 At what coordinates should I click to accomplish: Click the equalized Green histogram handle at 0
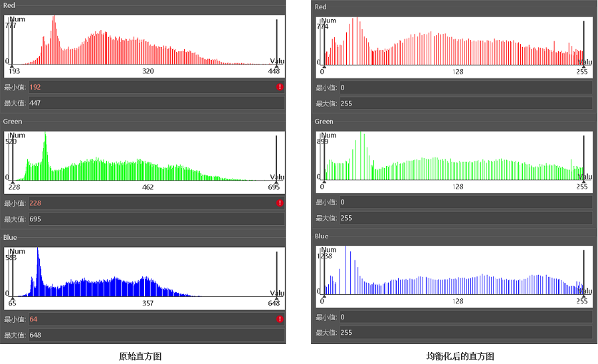point(324,180)
